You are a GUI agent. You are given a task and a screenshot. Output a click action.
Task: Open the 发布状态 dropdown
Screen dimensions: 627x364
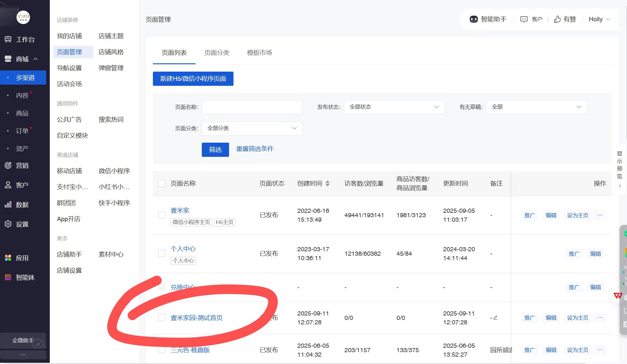tap(394, 107)
